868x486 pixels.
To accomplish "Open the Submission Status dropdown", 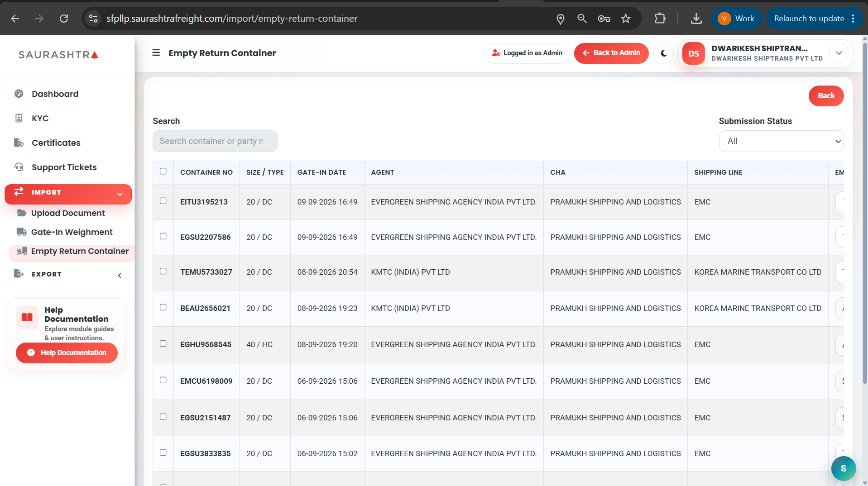I will 781,141.
